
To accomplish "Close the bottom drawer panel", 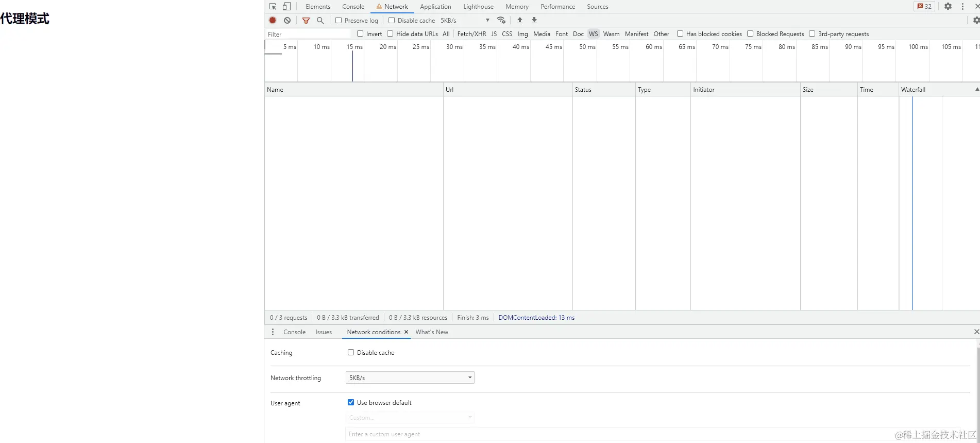I will [x=976, y=332].
